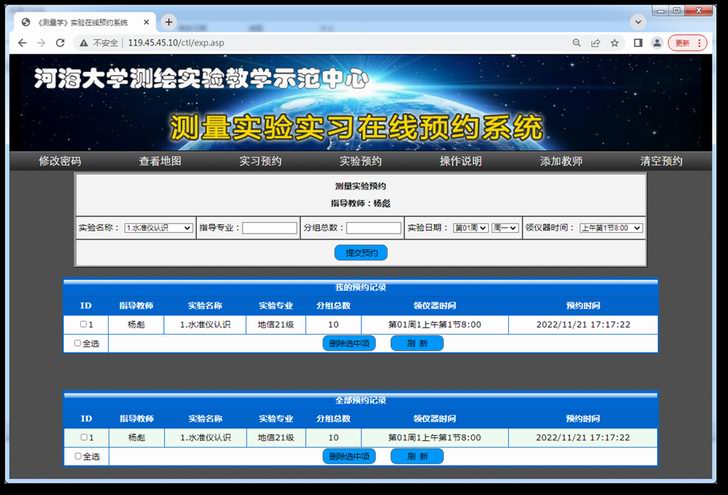The image size is (728, 495).
Task: Click the address bar URL 119.45.45.10/ctl/exp.asp
Action: (176, 43)
